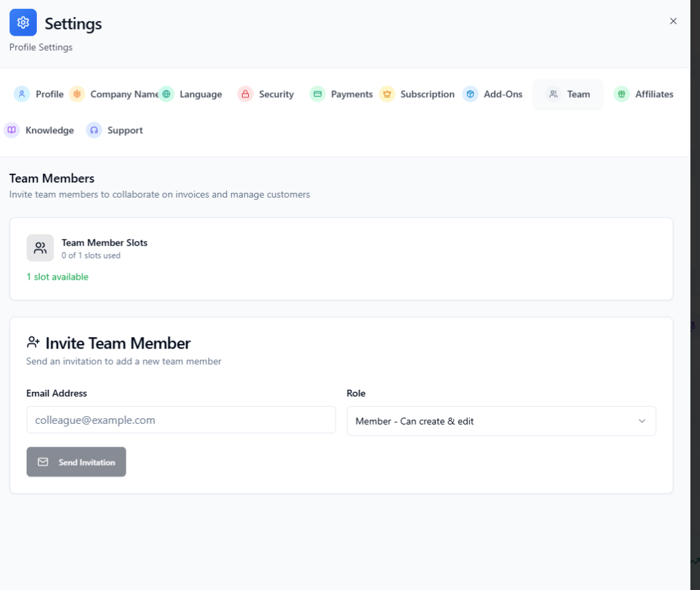
Task: Click the email address input field
Action: 180,419
